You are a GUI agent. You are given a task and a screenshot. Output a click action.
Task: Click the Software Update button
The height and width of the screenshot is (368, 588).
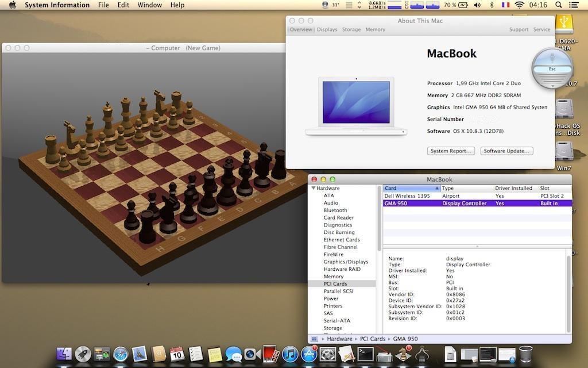pos(505,151)
